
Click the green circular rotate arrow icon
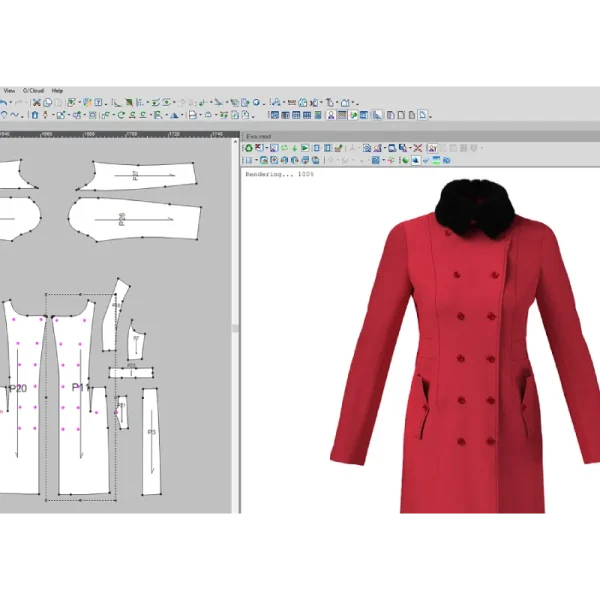[x=121, y=115]
